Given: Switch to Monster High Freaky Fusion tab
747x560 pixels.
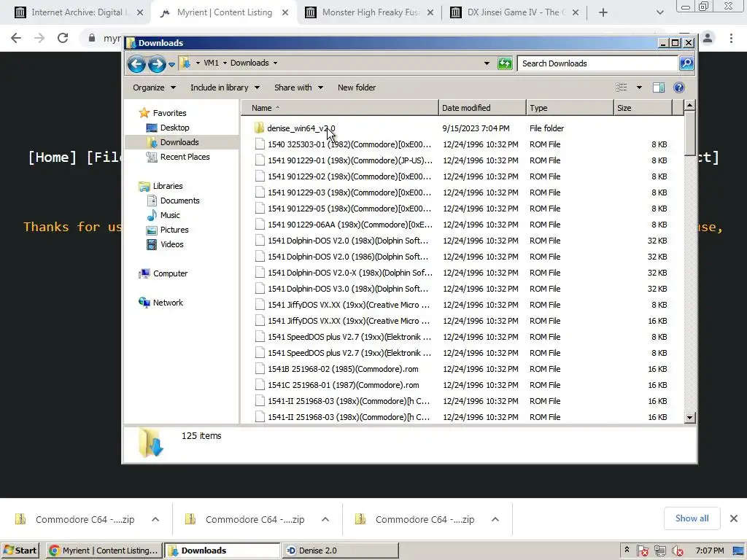Looking at the screenshot, I should click(370, 12).
